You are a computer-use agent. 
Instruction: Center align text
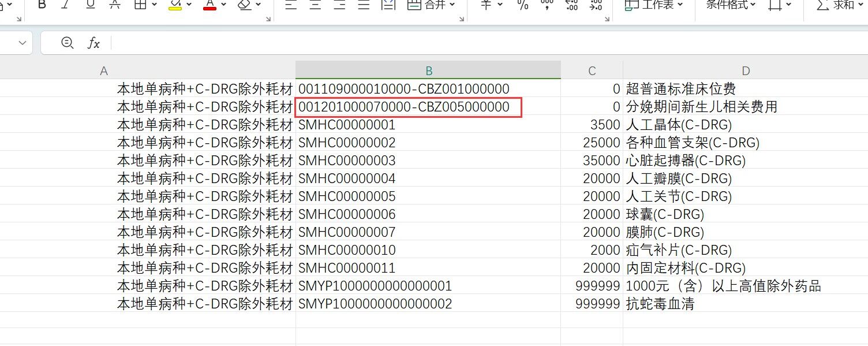(x=315, y=5)
